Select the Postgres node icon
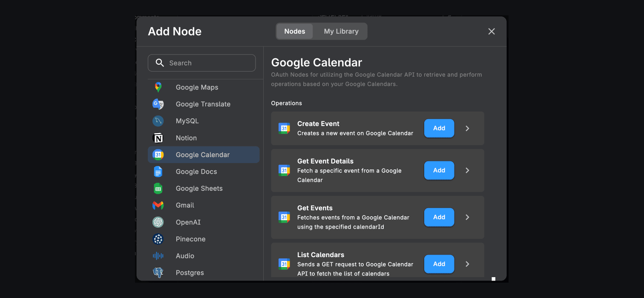644x298 pixels. coord(158,272)
